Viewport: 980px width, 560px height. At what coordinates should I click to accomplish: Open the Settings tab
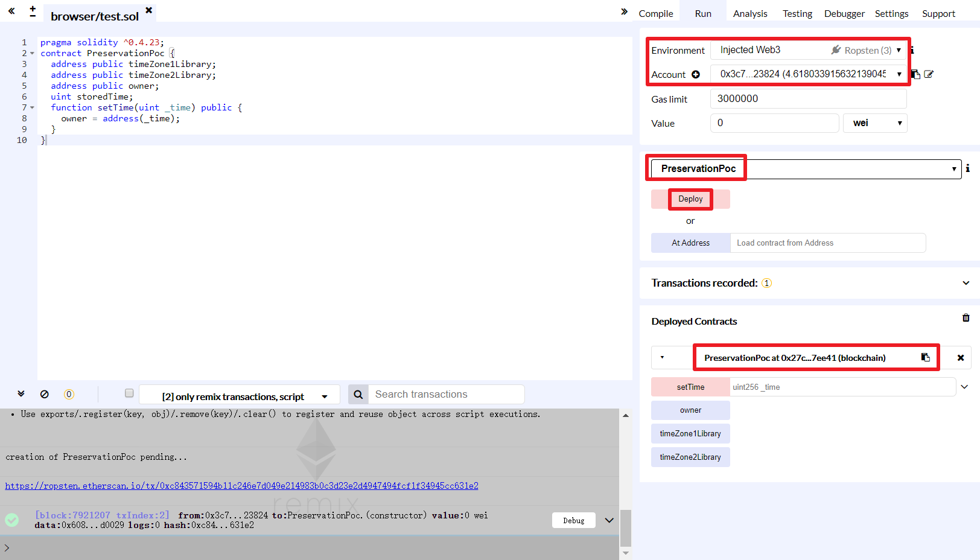coord(891,13)
